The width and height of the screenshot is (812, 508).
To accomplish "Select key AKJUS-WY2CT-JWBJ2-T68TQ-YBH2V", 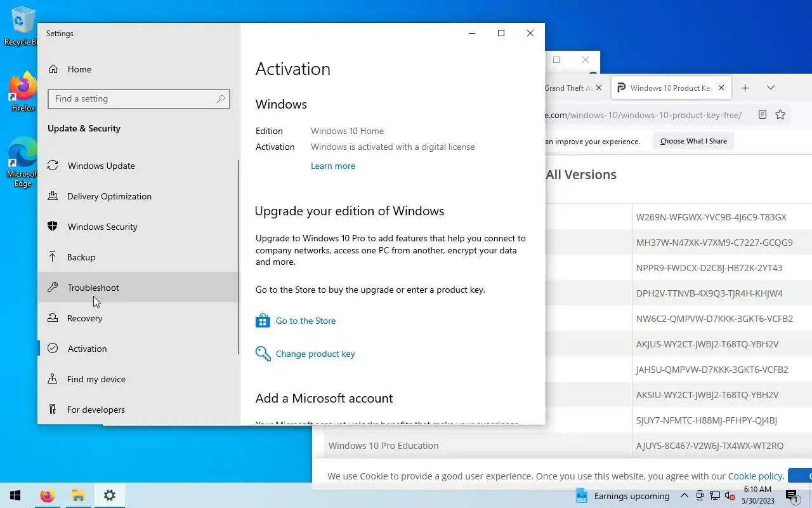I will tap(707, 344).
